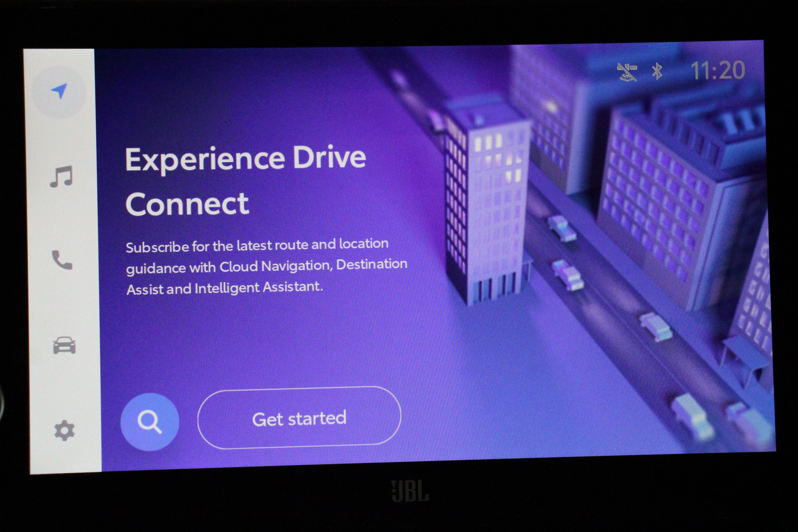This screenshot has width=798, height=532.
Task: Open the Music note media section
Action: coord(61,176)
